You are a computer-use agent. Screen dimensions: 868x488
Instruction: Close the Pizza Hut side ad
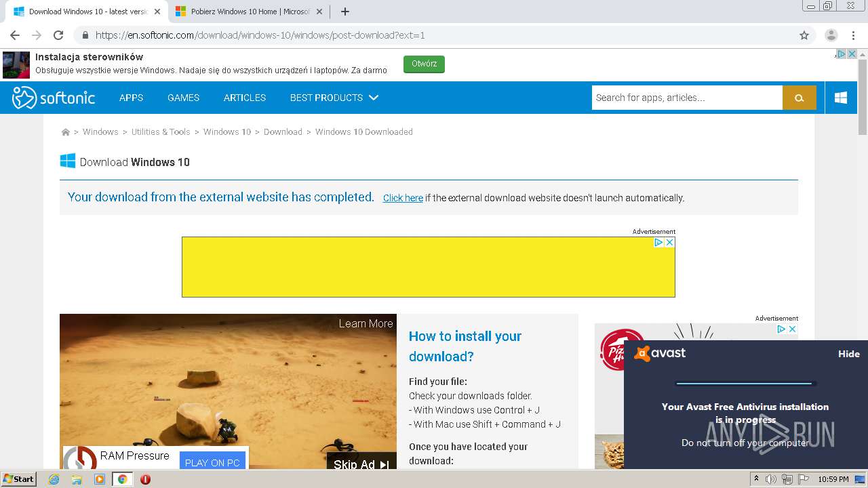(x=791, y=329)
